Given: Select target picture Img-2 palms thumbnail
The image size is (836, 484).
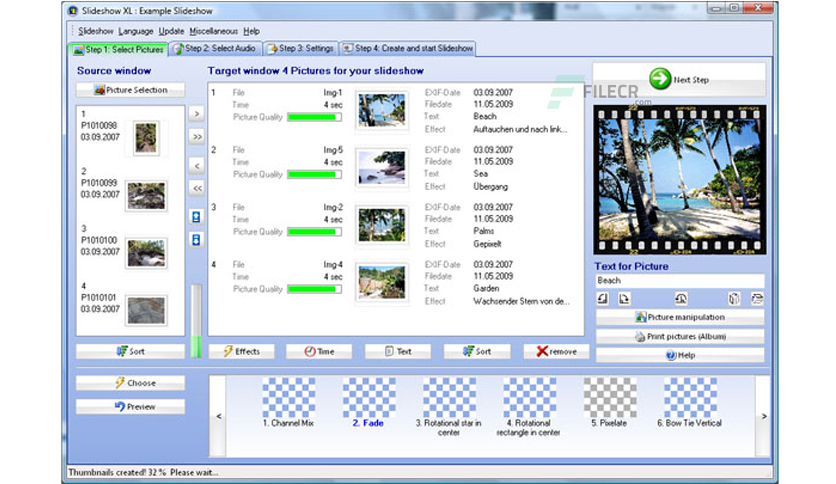Looking at the screenshot, I should click(381, 224).
